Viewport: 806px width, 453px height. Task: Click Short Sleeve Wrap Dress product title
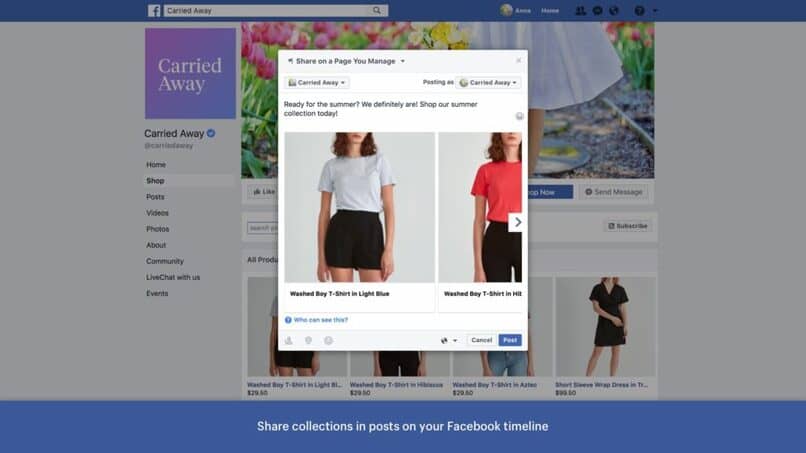coord(601,385)
